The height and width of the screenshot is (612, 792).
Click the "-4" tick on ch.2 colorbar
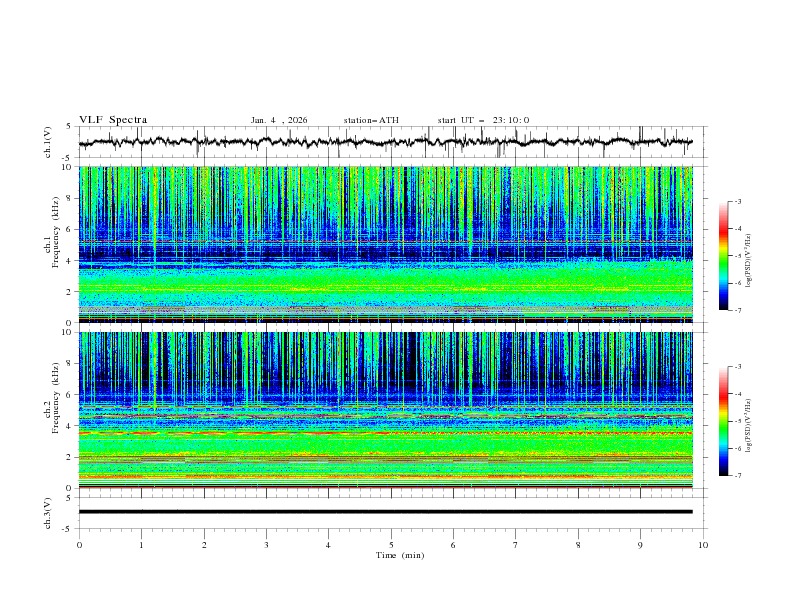(737, 394)
